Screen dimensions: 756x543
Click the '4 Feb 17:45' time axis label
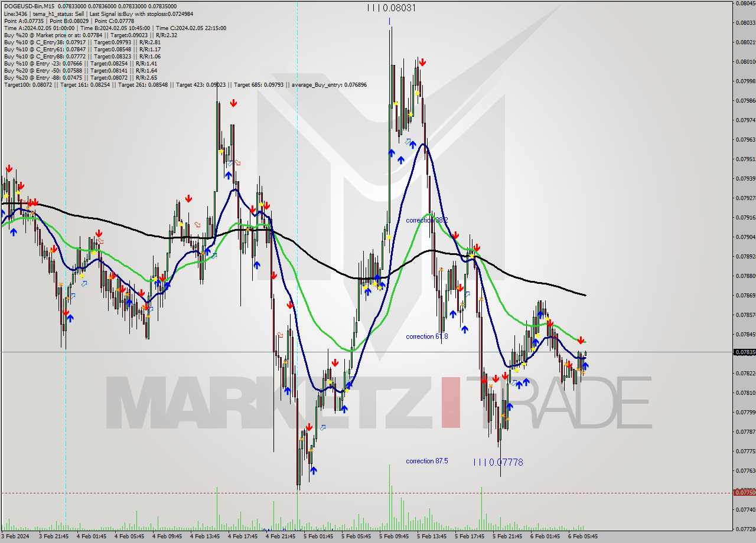click(243, 537)
